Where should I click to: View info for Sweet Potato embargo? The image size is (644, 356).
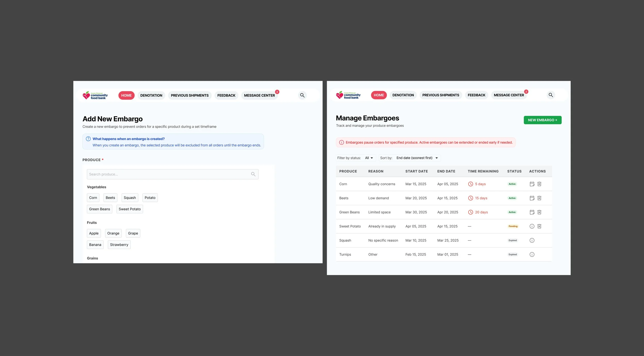tap(532, 226)
